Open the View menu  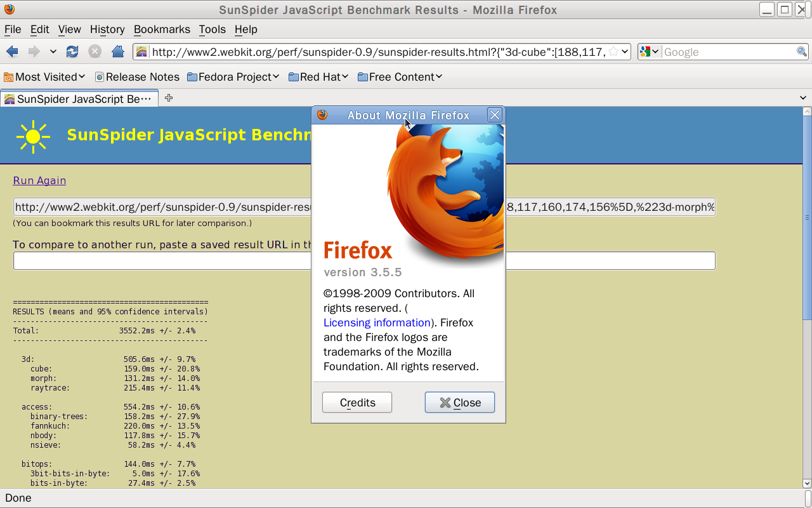(69, 29)
